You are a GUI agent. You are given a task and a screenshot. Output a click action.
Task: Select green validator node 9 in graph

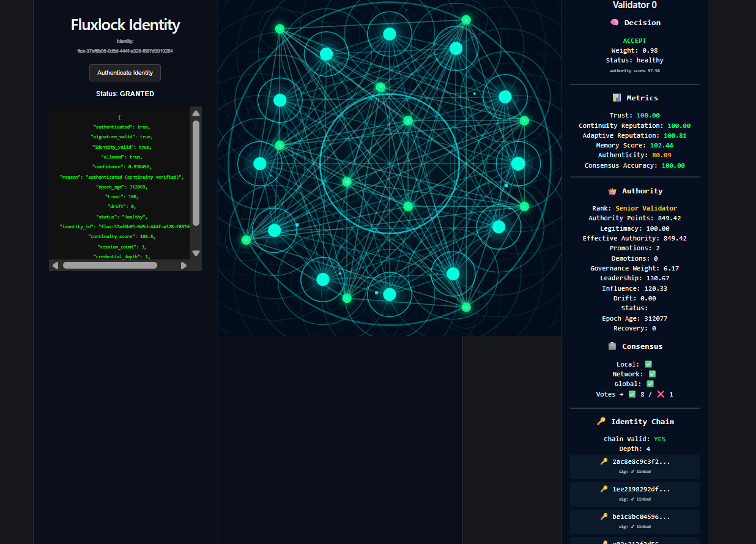pos(466,20)
